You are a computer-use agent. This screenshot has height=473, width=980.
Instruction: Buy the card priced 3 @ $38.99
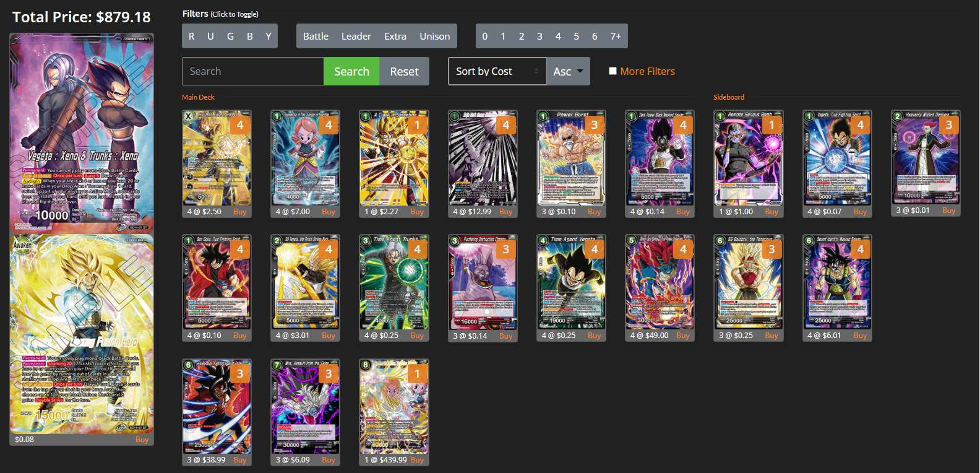[239, 460]
